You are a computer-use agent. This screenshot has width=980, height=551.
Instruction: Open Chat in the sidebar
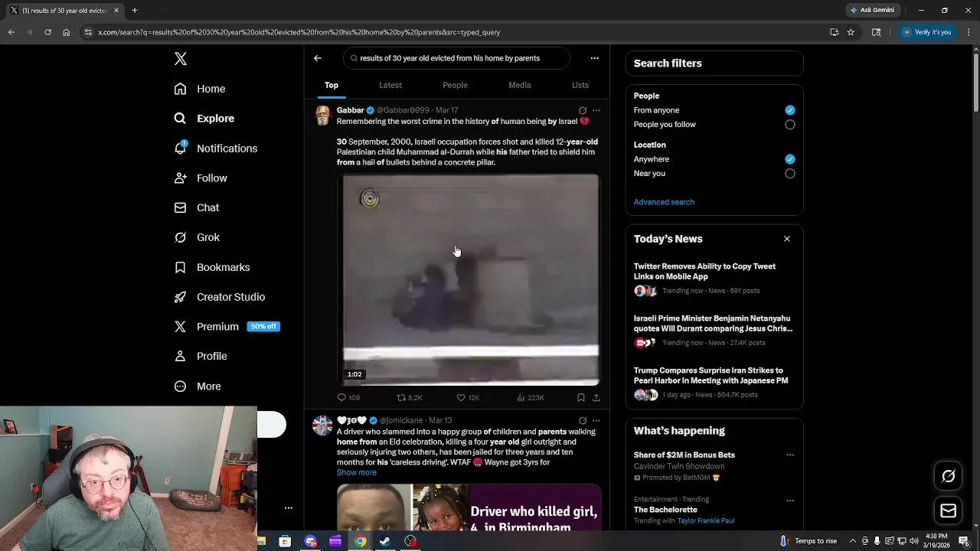coord(197,207)
